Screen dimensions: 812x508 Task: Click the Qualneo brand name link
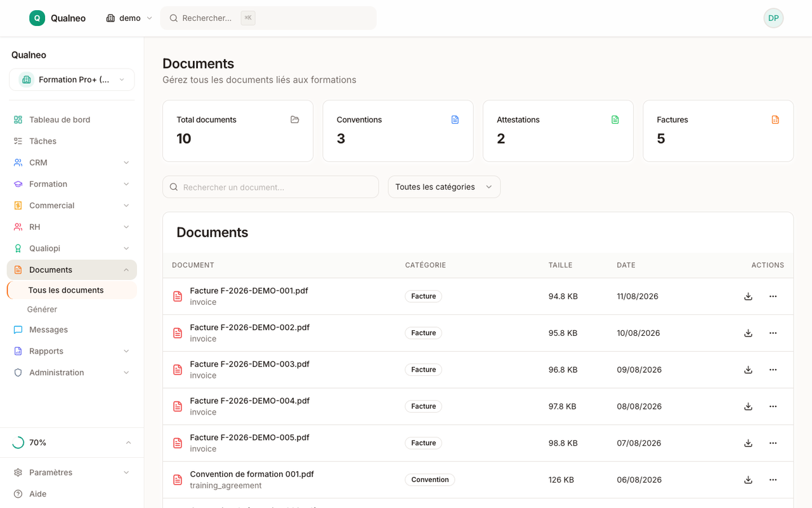click(68, 18)
